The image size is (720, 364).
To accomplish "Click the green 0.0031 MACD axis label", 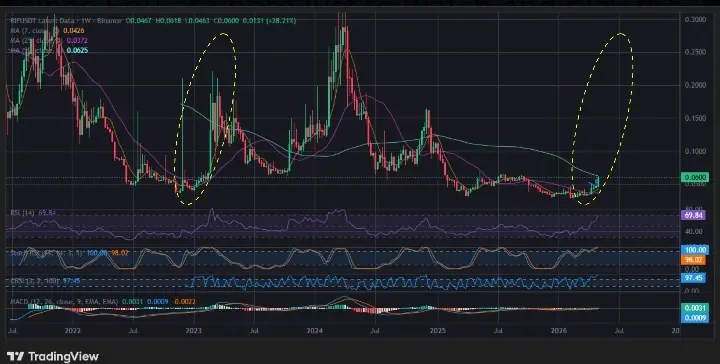I will (695, 308).
